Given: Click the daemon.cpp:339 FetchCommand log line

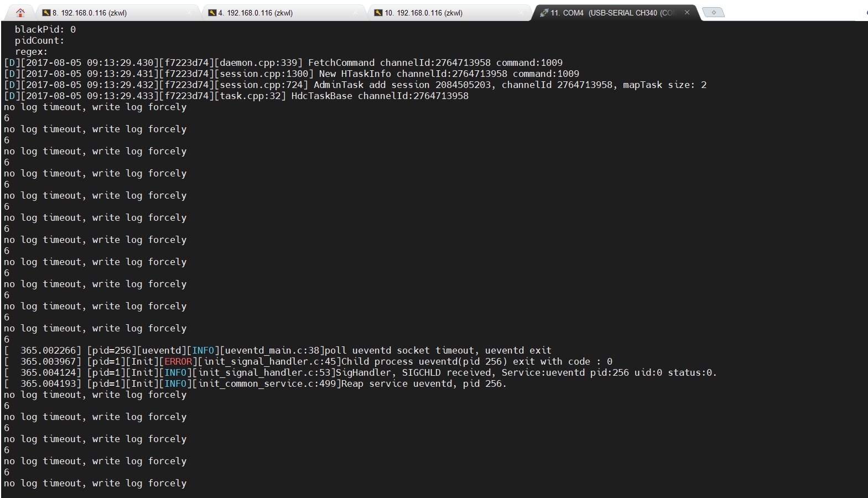Looking at the screenshot, I should coord(283,63).
